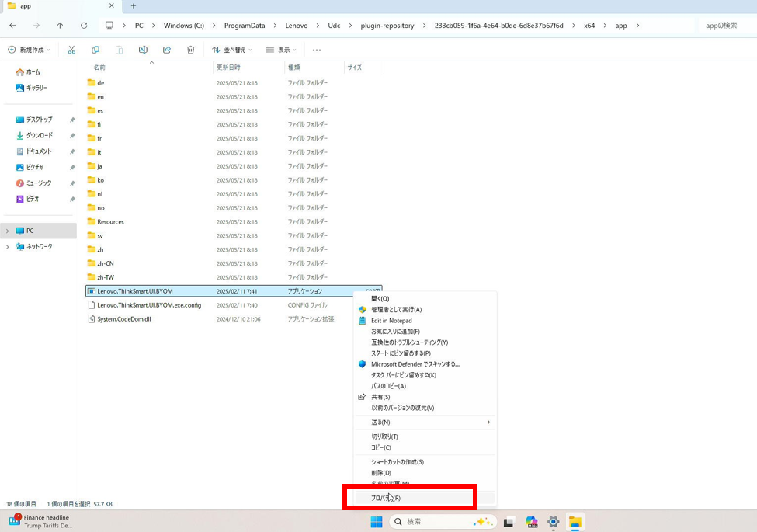This screenshot has height=532, width=757.
Task: Open the 並べ替え (Sort) dropdown
Action: click(232, 50)
